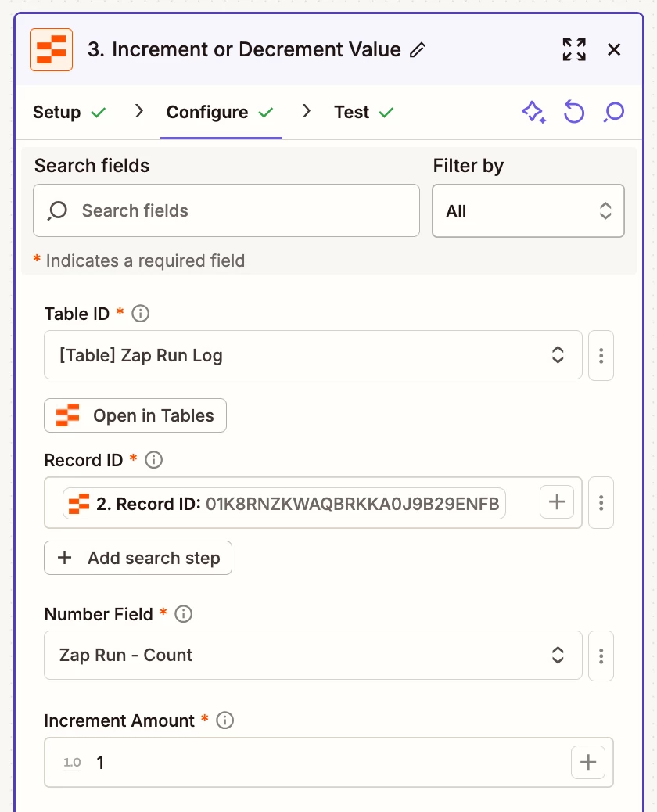
Task: Click the plus button in Record ID field
Action: (557, 501)
